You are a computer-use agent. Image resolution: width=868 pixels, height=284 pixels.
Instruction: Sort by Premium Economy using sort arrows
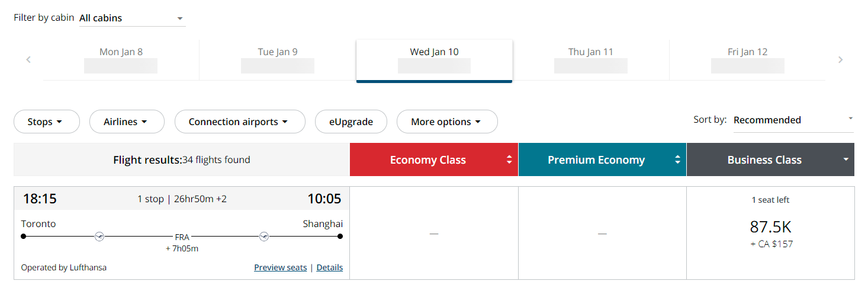coord(677,159)
